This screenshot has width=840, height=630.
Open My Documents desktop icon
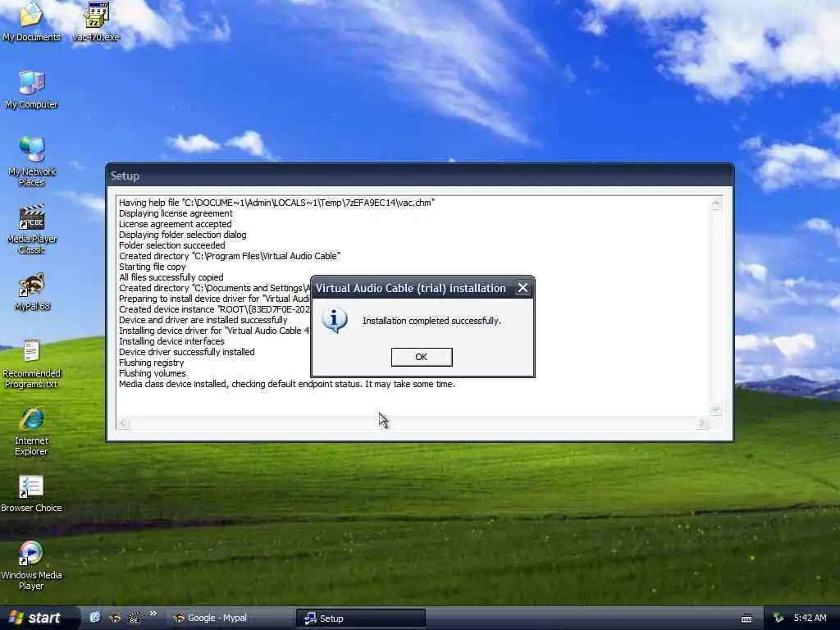click(x=32, y=21)
